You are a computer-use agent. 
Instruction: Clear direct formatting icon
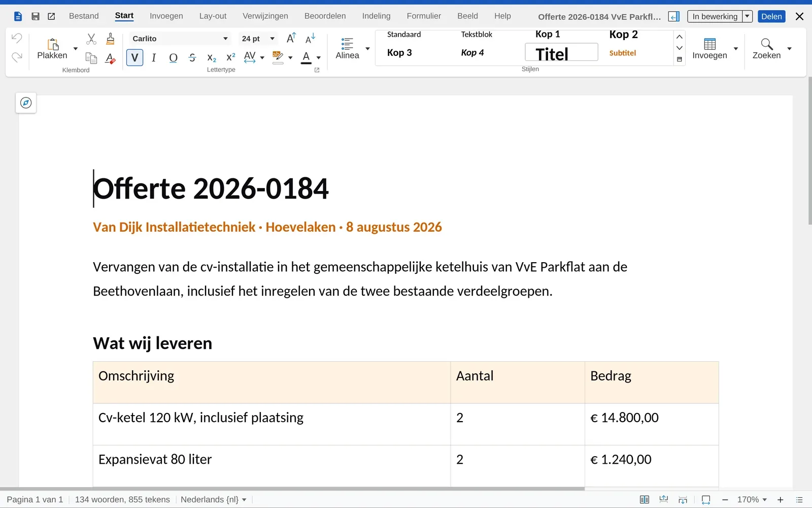click(x=110, y=58)
